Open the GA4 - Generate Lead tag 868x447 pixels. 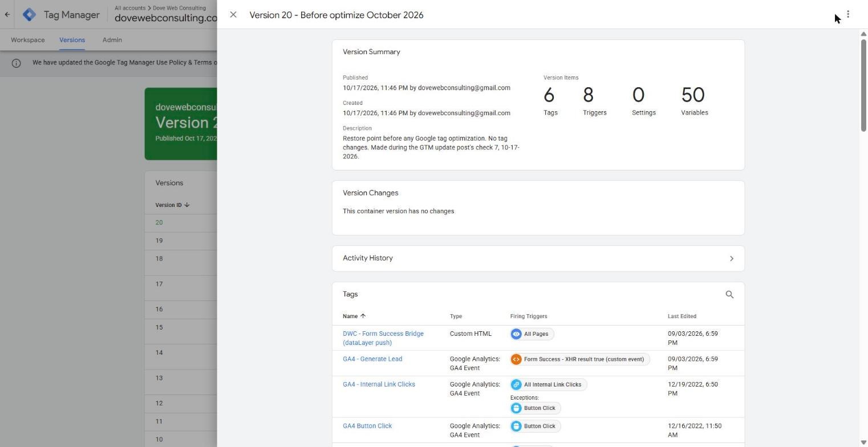pyautogui.click(x=372, y=359)
